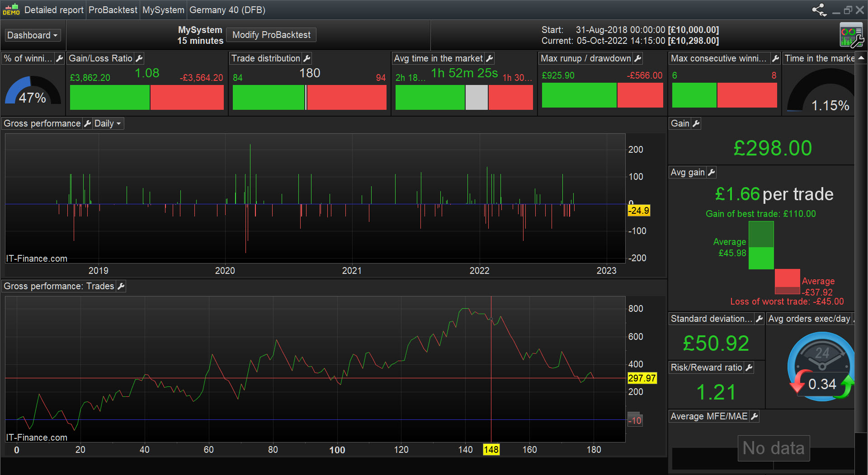Screen dimensions: 868x475
Task: Click scroll up arrow on right scrollbar
Action: [x=861, y=58]
